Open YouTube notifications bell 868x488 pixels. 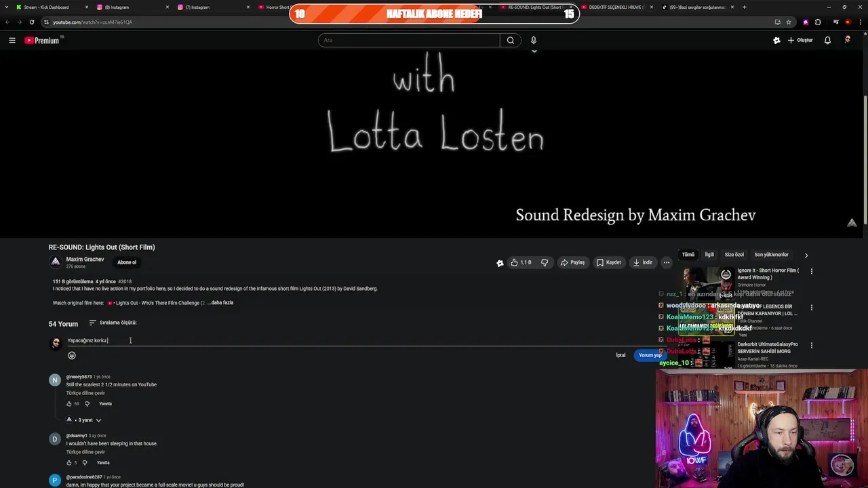(827, 41)
